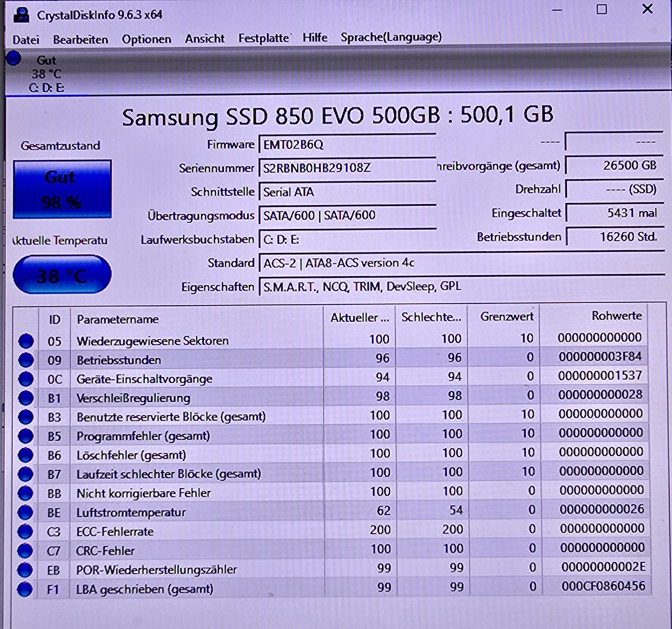This screenshot has width=672, height=629.
Task: Open the Hilfe menu
Action: pyautogui.click(x=315, y=37)
